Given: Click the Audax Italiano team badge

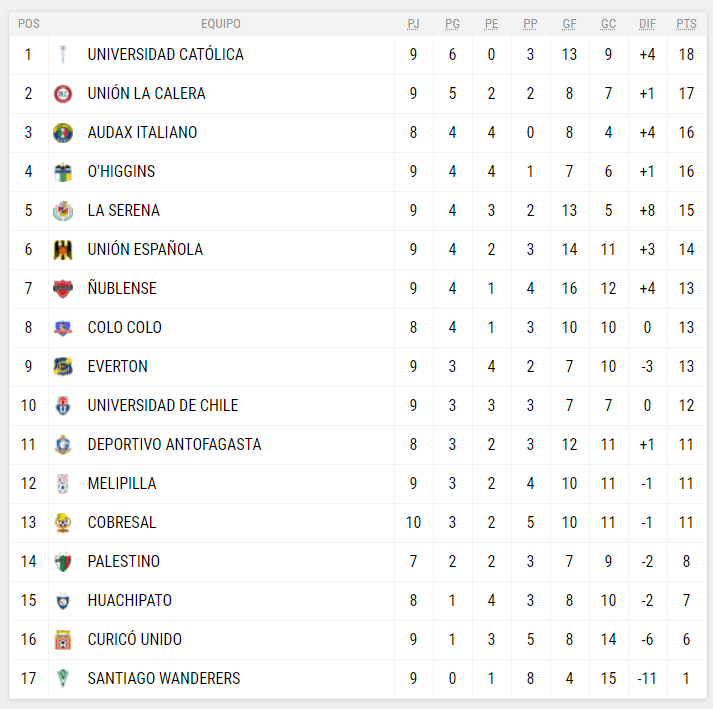Looking at the screenshot, I should 63,133.
